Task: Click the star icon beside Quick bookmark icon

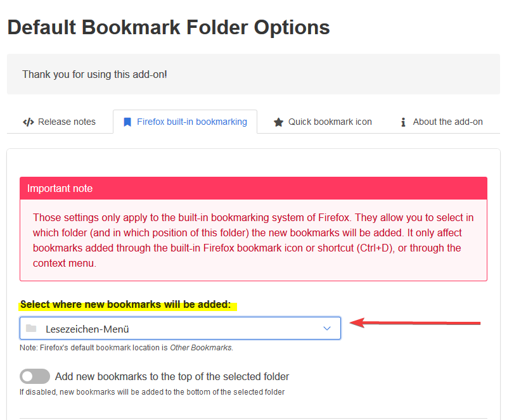Action: point(278,122)
